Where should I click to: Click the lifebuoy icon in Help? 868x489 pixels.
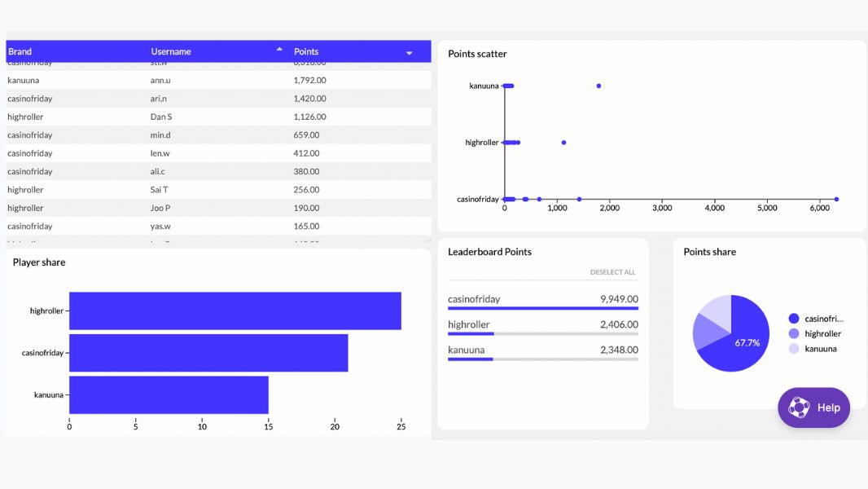[799, 407]
